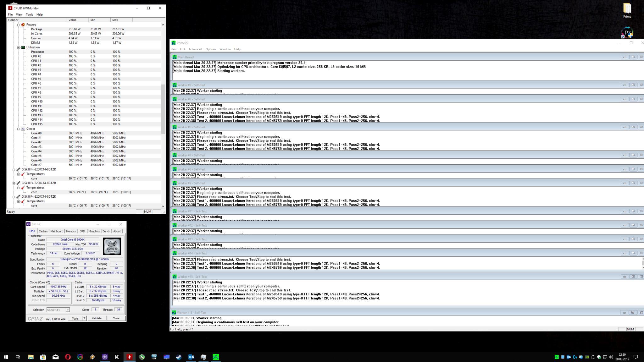Click the HWMonitor scrollbar down arrow
The height and width of the screenshot is (362, 644).
[x=163, y=206]
